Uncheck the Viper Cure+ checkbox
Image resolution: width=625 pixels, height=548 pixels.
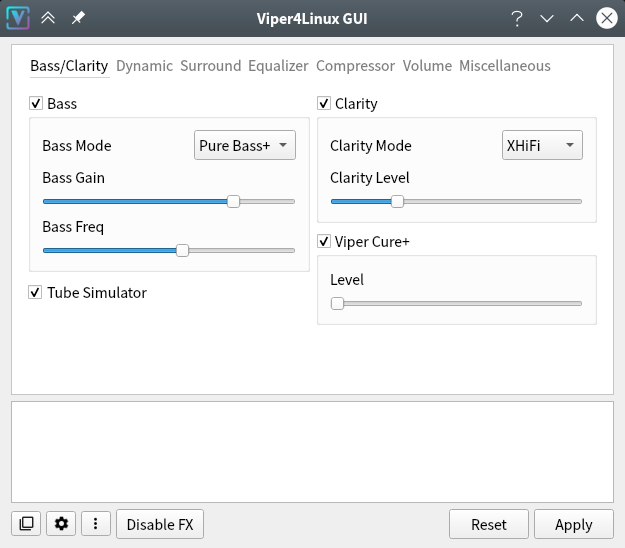pos(324,242)
